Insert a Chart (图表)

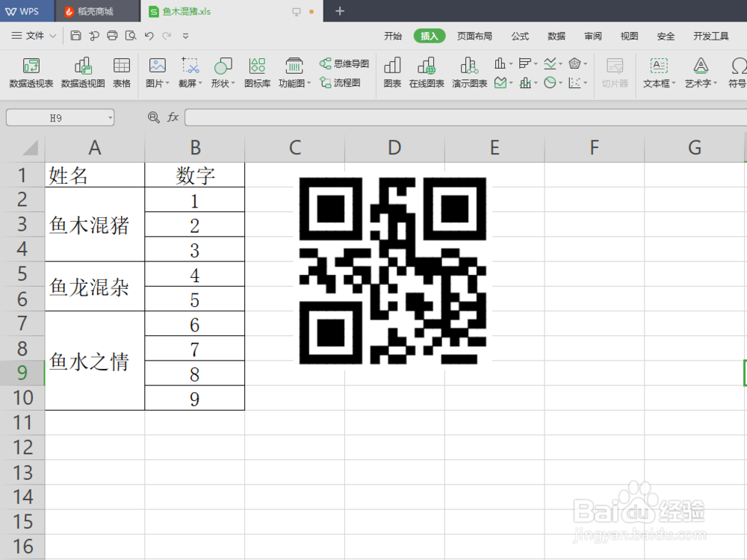coord(392,72)
